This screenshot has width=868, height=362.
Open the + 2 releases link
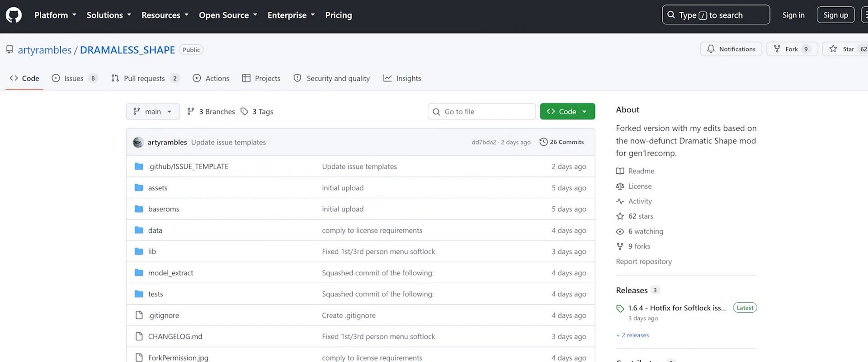(632, 335)
